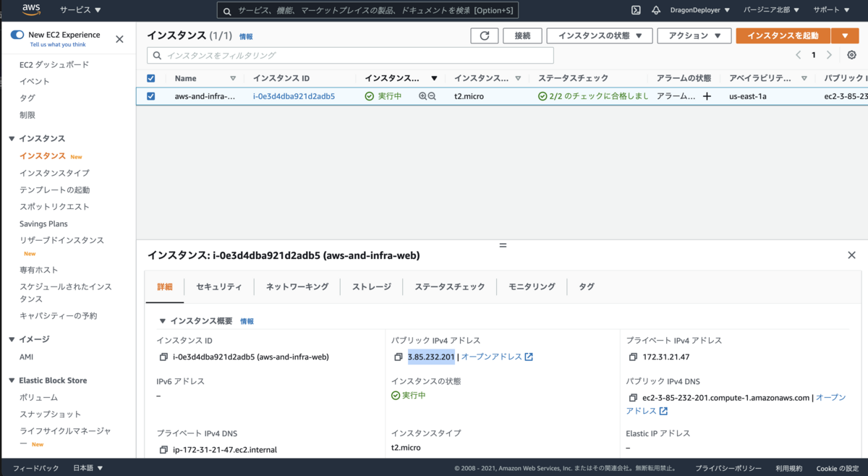Open the バージニア北部 region selector

tap(771, 10)
